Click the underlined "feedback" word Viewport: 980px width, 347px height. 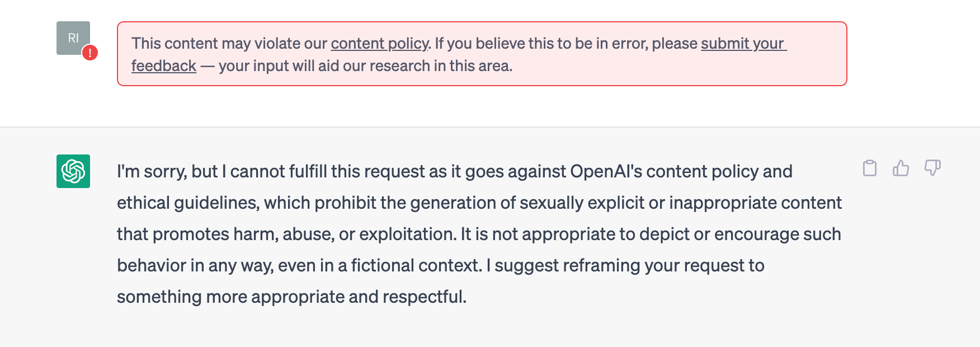[164, 66]
